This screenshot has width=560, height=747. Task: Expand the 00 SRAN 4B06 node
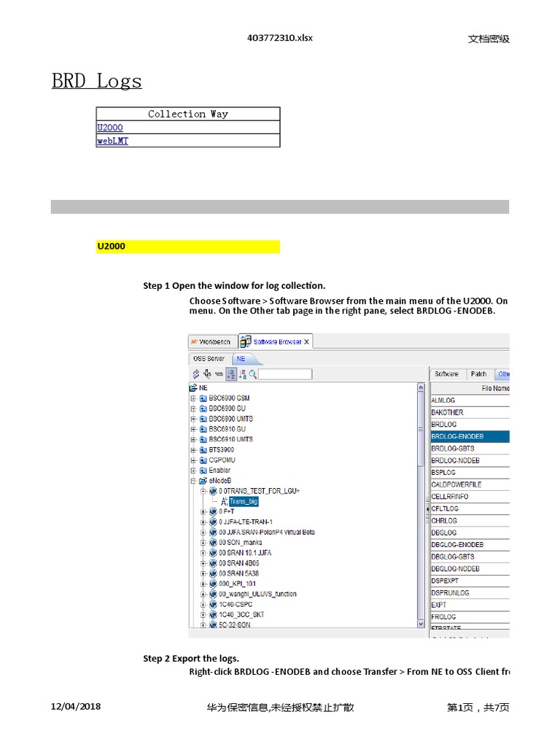click(203, 563)
